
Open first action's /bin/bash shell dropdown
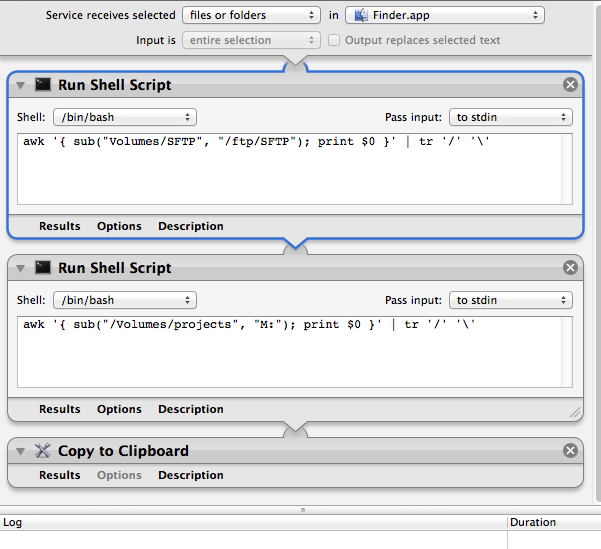(125, 117)
